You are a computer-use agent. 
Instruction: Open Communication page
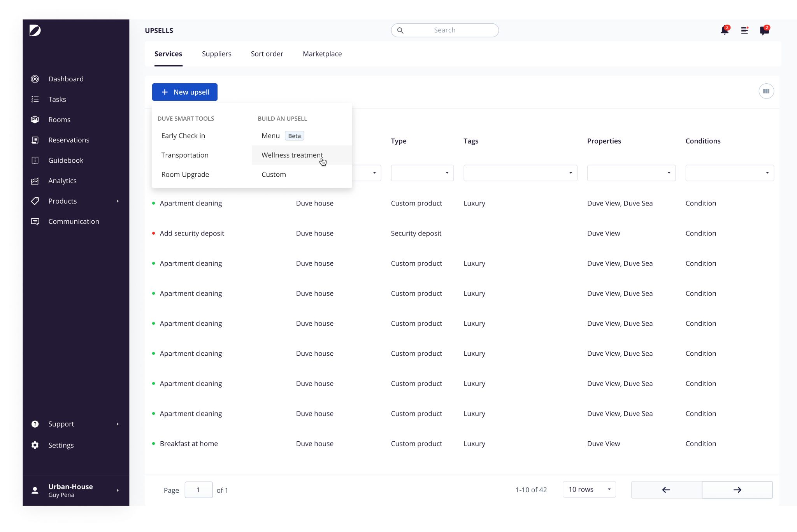(x=74, y=221)
